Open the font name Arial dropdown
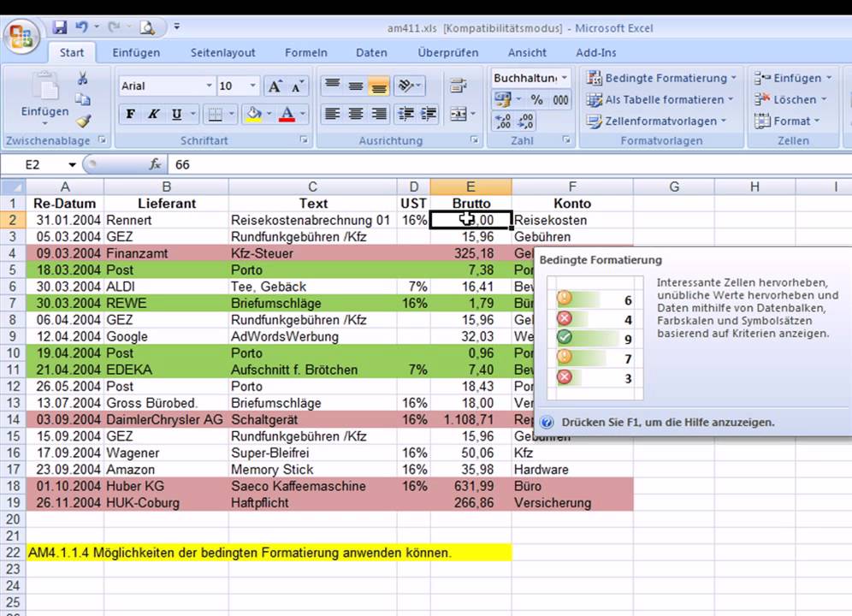The height and width of the screenshot is (616, 852). click(209, 86)
